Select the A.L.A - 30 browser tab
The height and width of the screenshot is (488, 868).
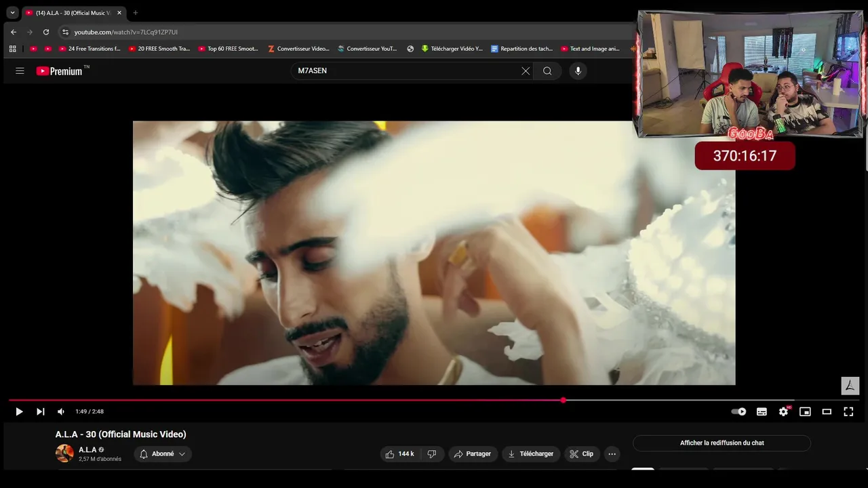click(x=73, y=13)
